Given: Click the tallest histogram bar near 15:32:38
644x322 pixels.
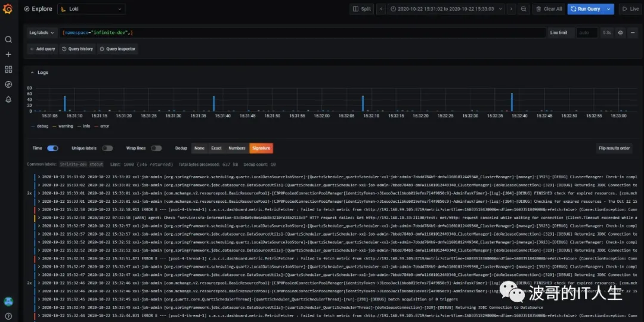Looking at the screenshot, I should (x=512, y=102).
